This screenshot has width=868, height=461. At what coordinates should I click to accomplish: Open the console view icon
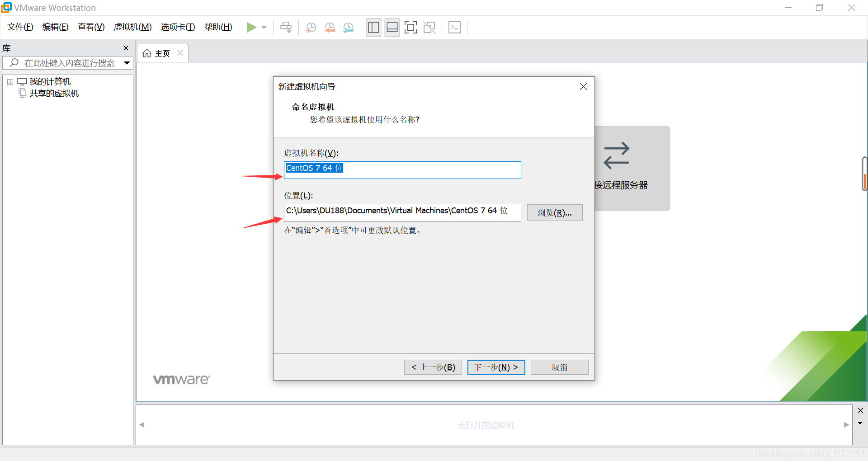pos(454,28)
